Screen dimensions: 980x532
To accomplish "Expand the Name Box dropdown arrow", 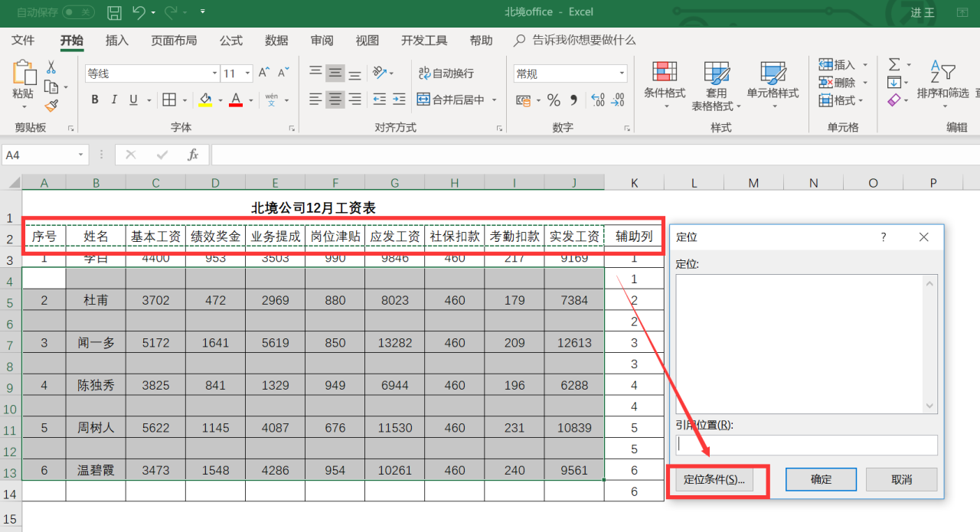I will 81,155.
